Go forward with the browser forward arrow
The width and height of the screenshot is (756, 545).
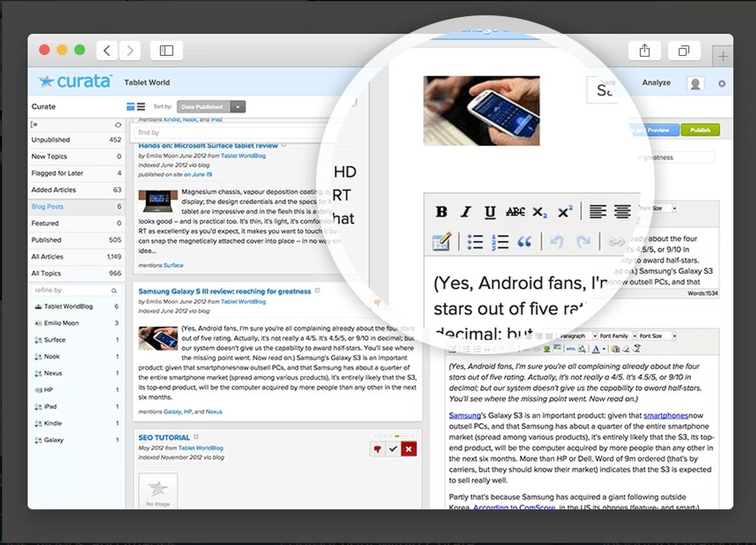coord(130,50)
